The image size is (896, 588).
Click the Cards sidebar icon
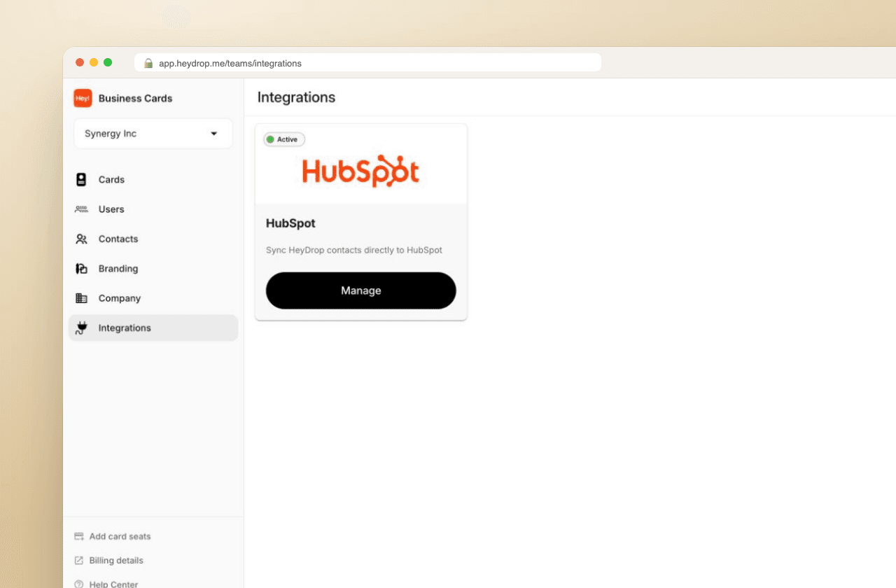pos(81,180)
